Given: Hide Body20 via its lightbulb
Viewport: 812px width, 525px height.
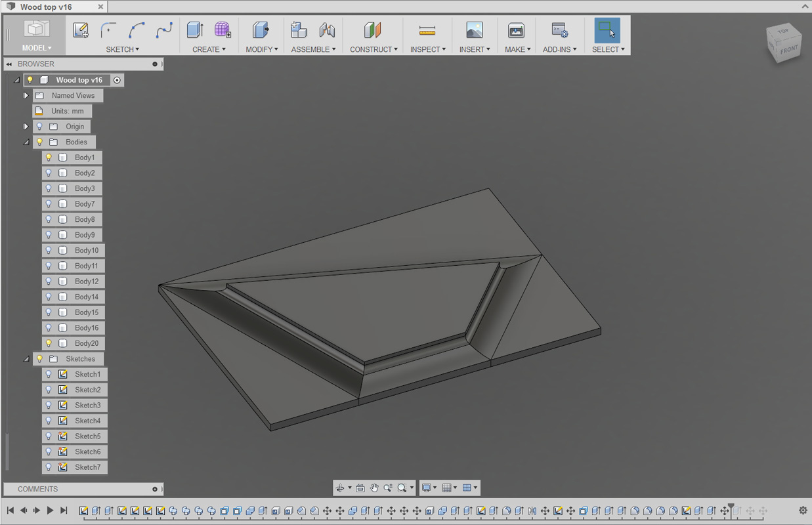Looking at the screenshot, I should [x=49, y=343].
